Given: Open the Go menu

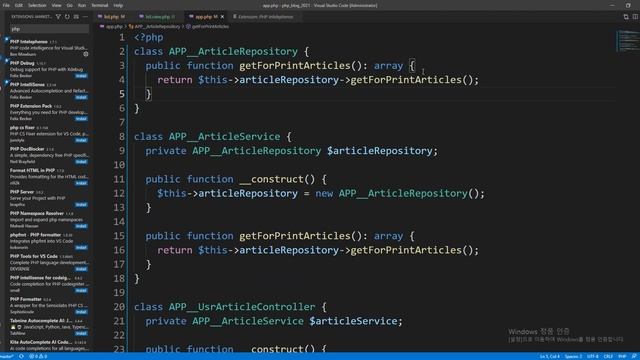Looking at the screenshot, I should (69, 5).
